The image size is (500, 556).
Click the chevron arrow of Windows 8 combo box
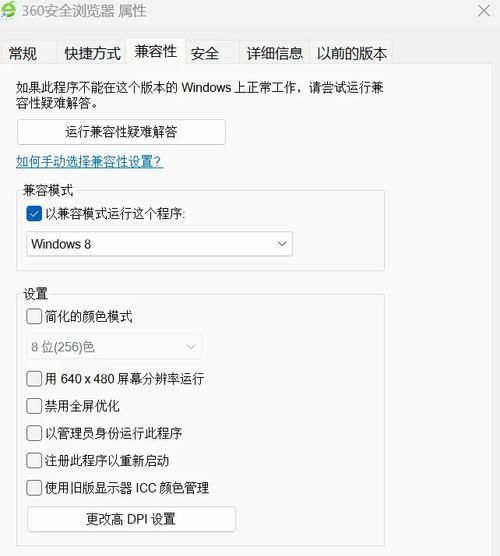click(282, 244)
